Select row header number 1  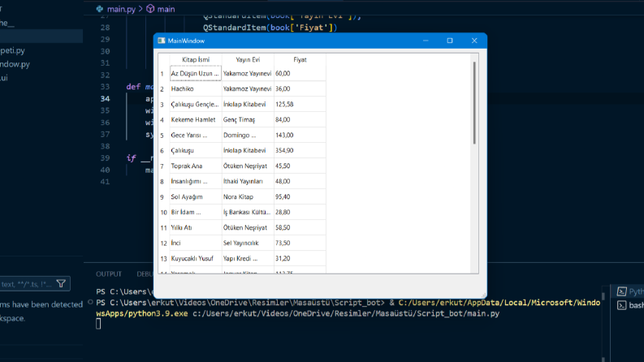(x=163, y=74)
